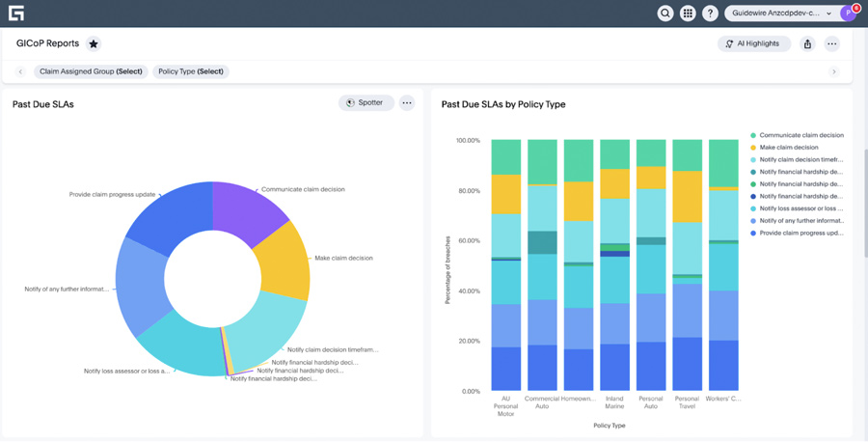Toggle Communicate claim decision legend item

click(800, 135)
